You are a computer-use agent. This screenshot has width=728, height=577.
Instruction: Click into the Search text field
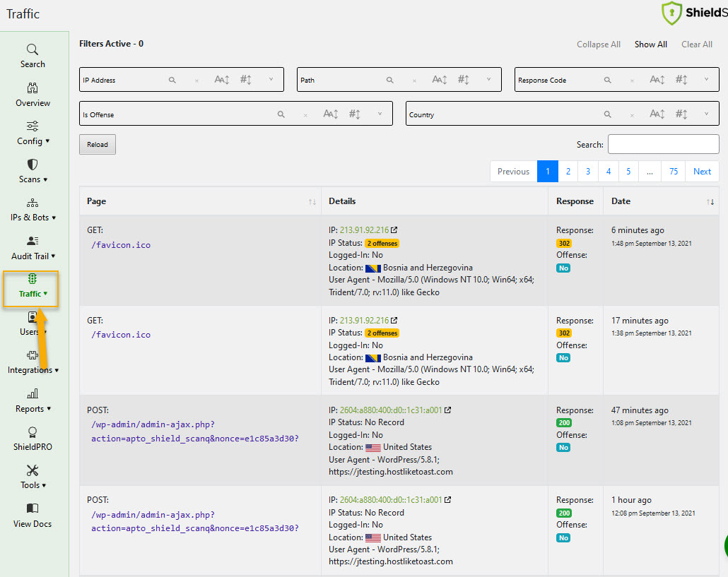[663, 144]
